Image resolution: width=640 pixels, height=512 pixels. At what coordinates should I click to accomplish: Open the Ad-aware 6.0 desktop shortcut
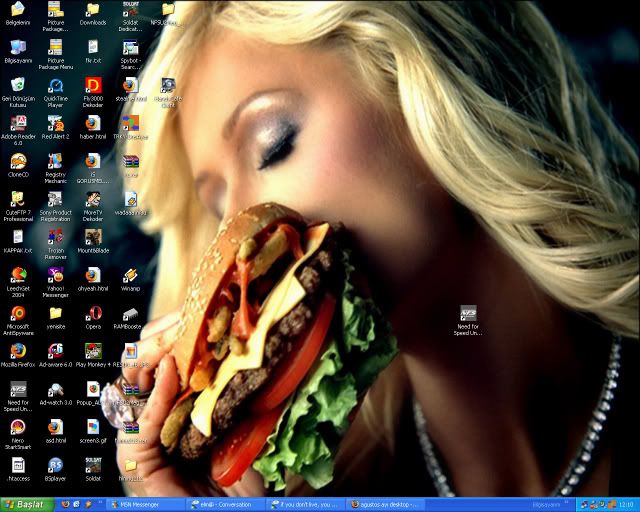click(55, 351)
